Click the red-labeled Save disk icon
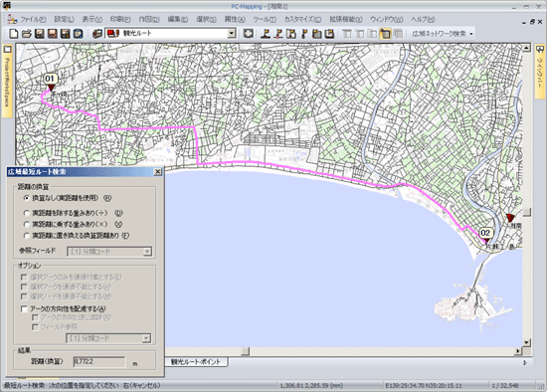 click(x=53, y=34)
